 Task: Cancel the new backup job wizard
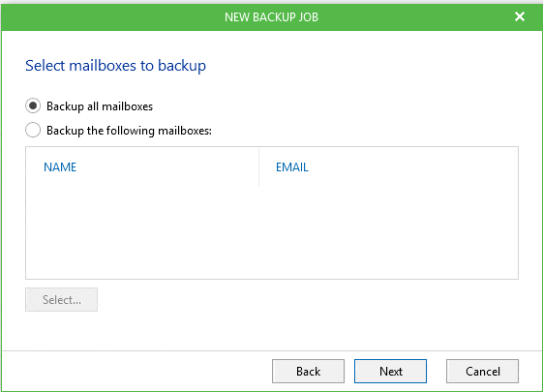482,372
